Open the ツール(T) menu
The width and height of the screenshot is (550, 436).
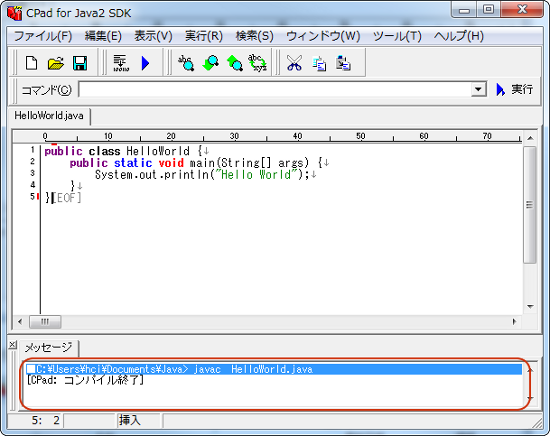point(397,36)
